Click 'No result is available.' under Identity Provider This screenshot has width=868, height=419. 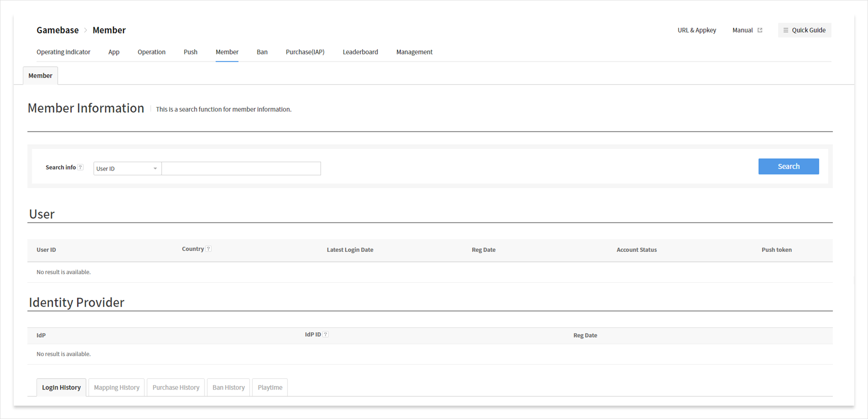[64, 354]
